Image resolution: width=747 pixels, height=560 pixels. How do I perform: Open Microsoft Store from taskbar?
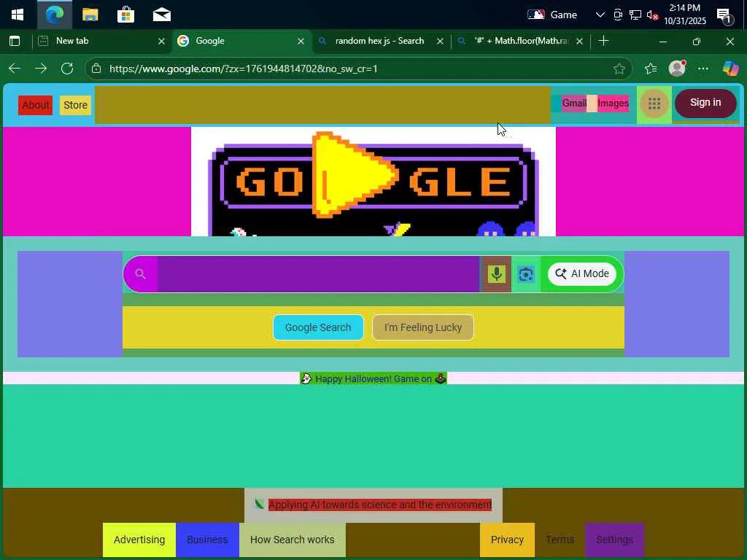(x=125, y=15)
